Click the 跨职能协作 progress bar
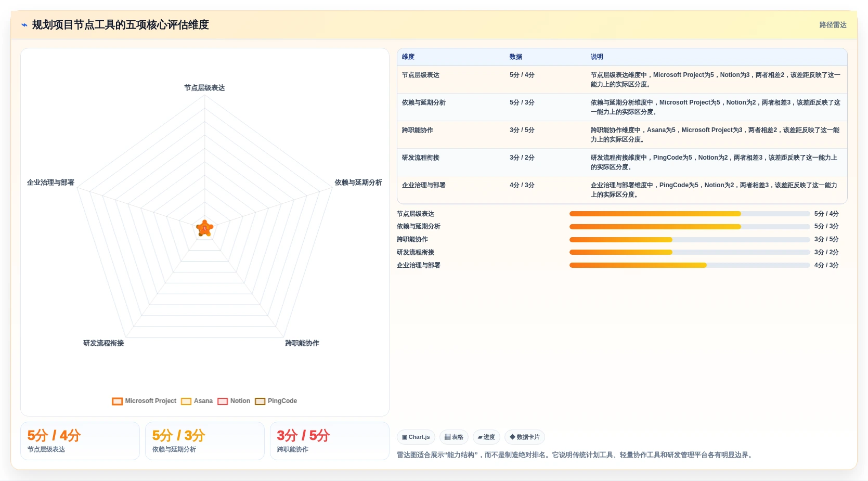 point(690,240)
